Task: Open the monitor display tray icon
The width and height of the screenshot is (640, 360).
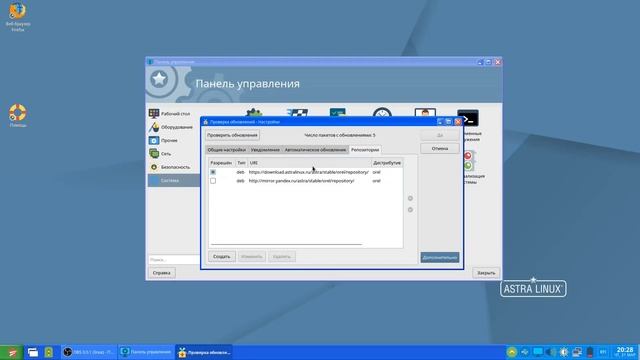Action: pos(538,352)
